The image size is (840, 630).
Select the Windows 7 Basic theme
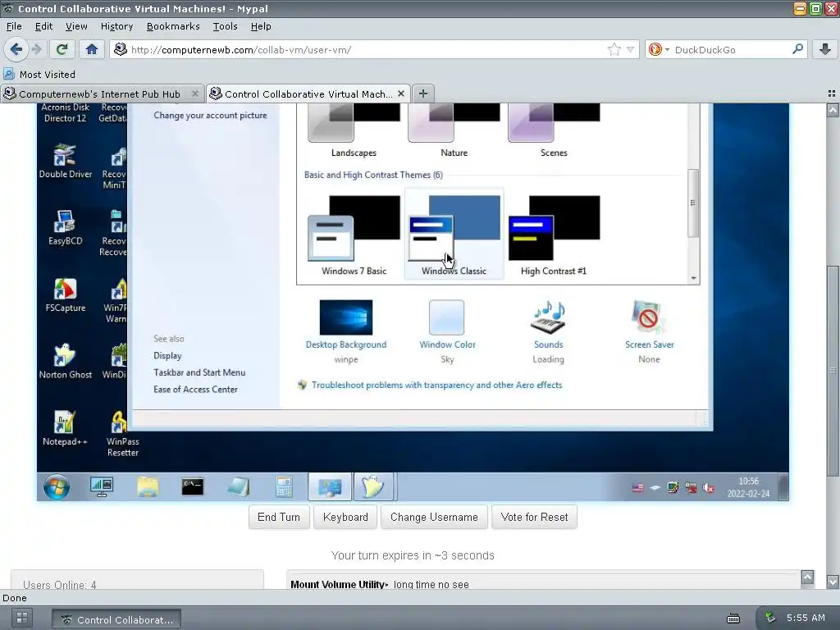click(354, 235)
